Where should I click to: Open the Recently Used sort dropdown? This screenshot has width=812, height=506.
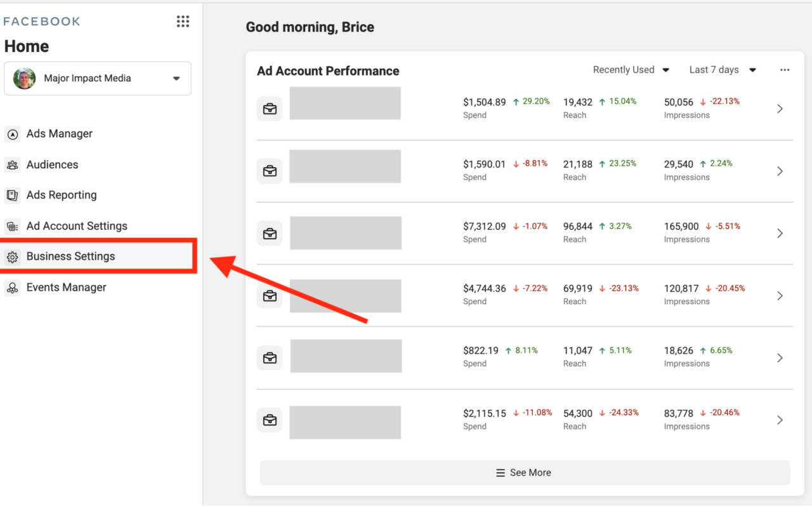click(631, 70)
